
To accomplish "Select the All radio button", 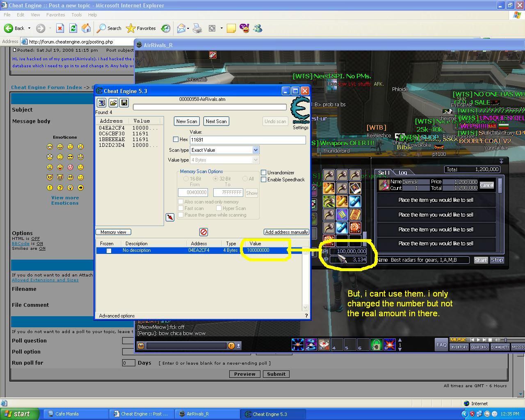I will click(x=245, y=179).
